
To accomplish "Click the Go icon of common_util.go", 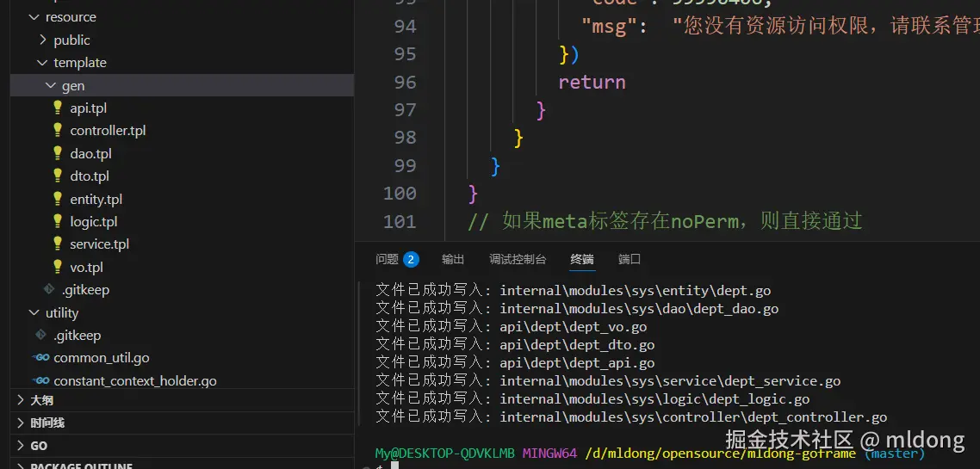I will click(41, 358).
